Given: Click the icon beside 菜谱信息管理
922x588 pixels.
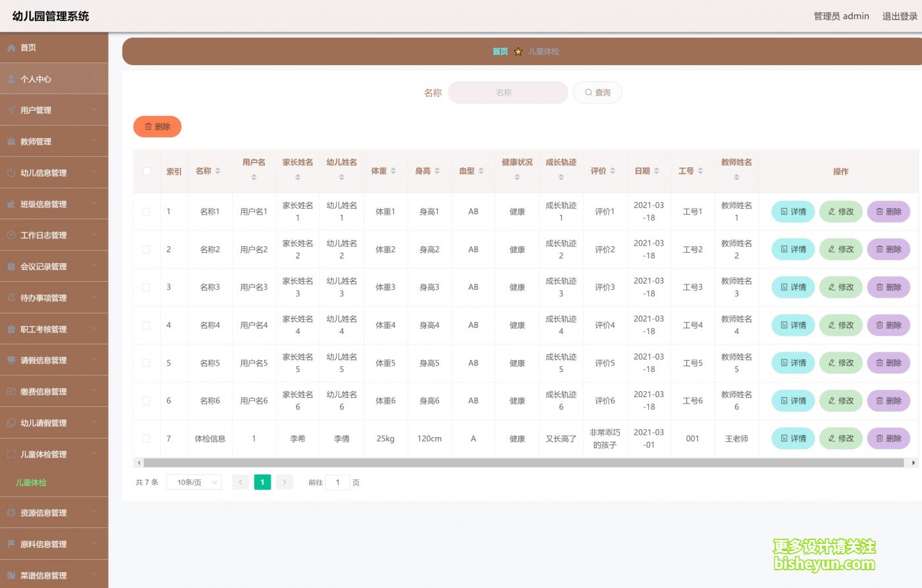Looking at the screenshot, I should point(11,575).
